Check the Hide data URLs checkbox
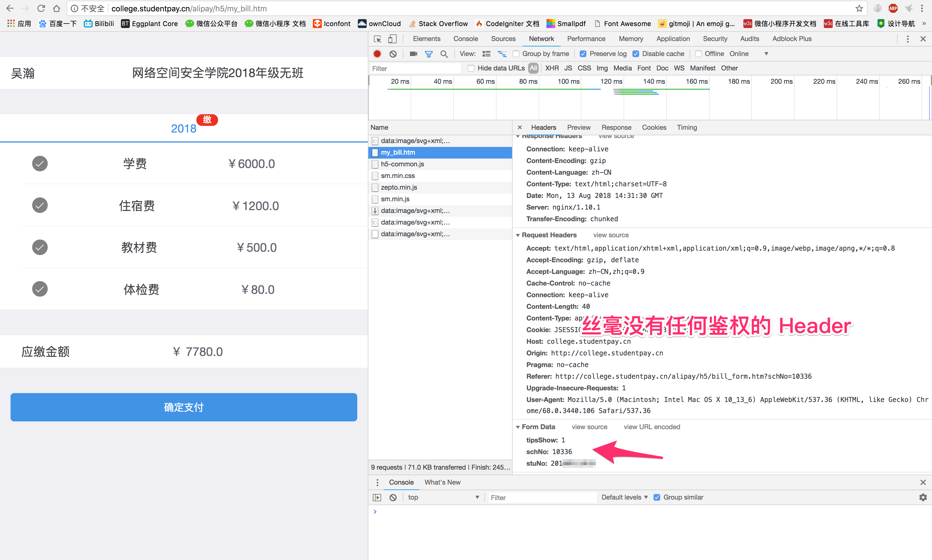This screenshot has width=932, height=560. coord(471,68)
